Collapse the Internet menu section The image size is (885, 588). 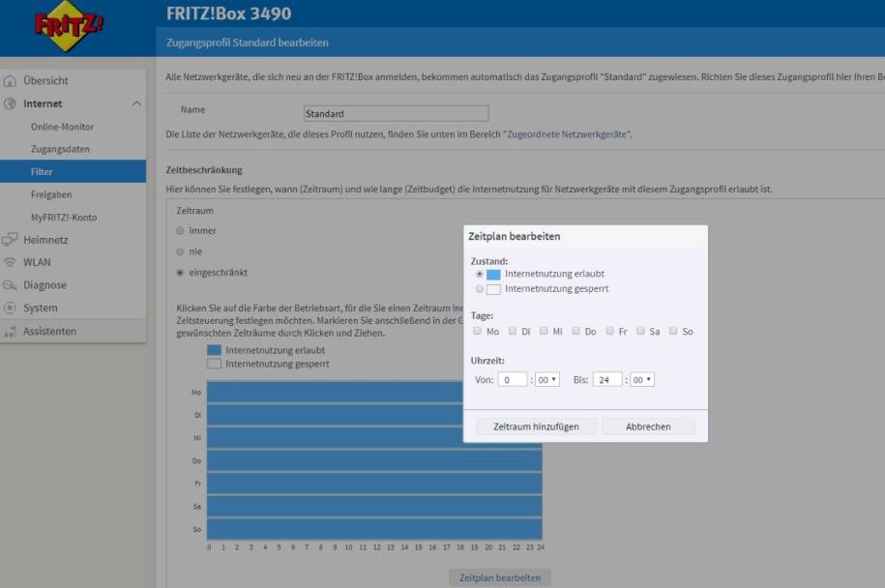(136, 103)
